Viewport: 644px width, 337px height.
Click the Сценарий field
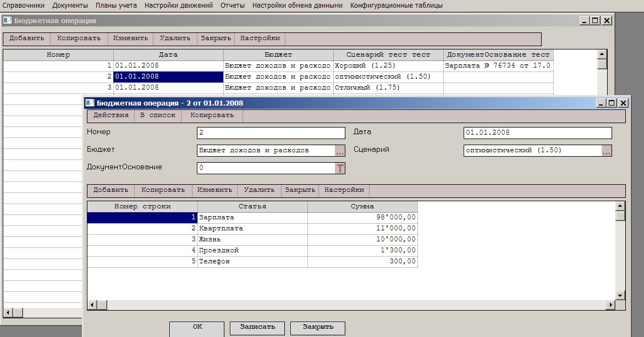[533, 151]
